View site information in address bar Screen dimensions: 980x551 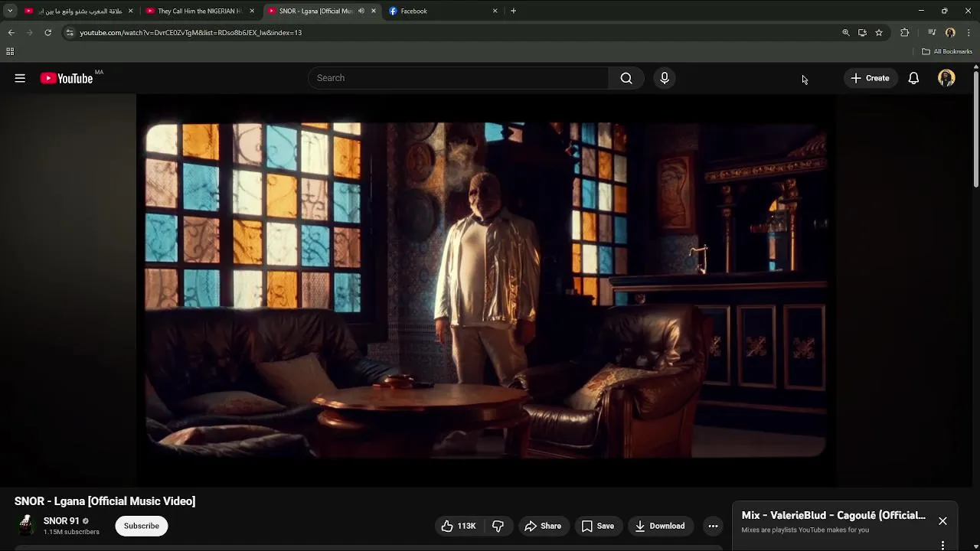click(x=70, y=33)
